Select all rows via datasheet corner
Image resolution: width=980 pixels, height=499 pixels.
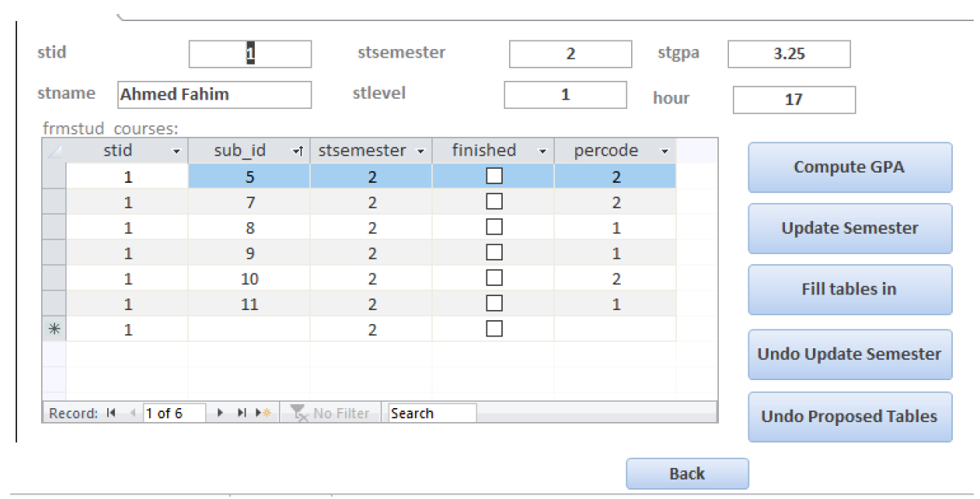click(54, 151)
